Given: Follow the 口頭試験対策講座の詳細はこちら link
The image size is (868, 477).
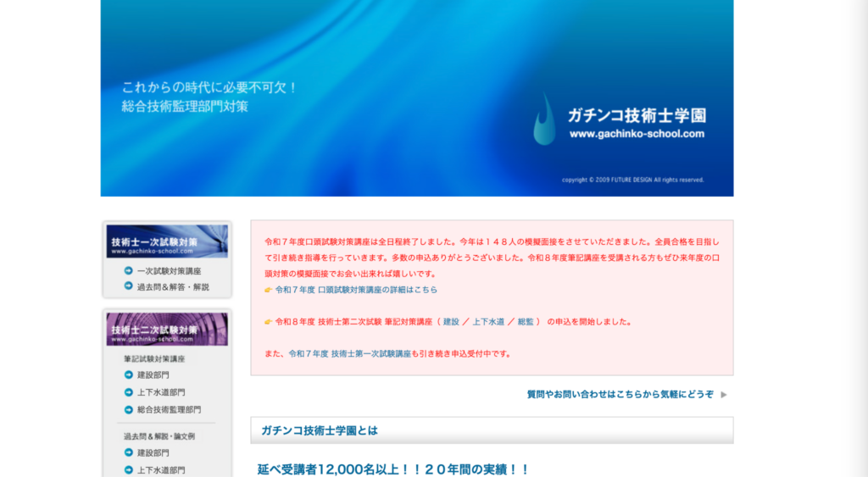Looking at the screenshot, I should (377, 290).
